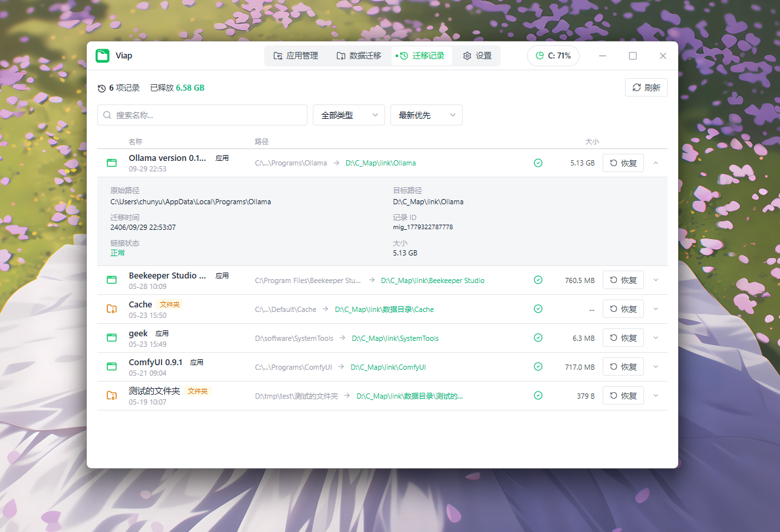Click source path D:\software\SystemTools

coord(294,338)
